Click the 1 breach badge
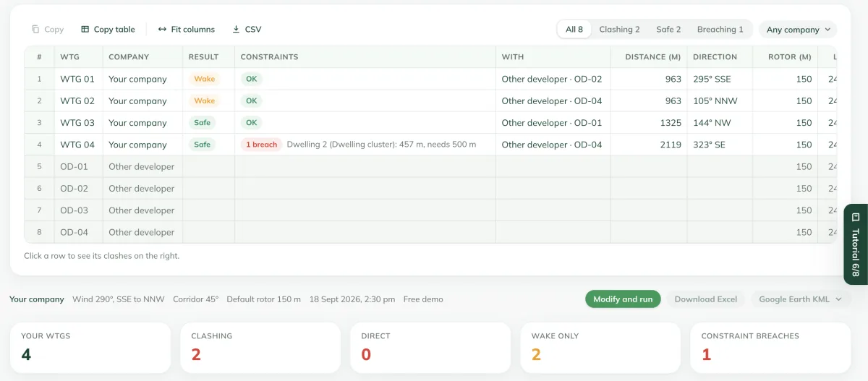This screenshot has height=381, width=868. pyautogui.click(x=261, y=145)
